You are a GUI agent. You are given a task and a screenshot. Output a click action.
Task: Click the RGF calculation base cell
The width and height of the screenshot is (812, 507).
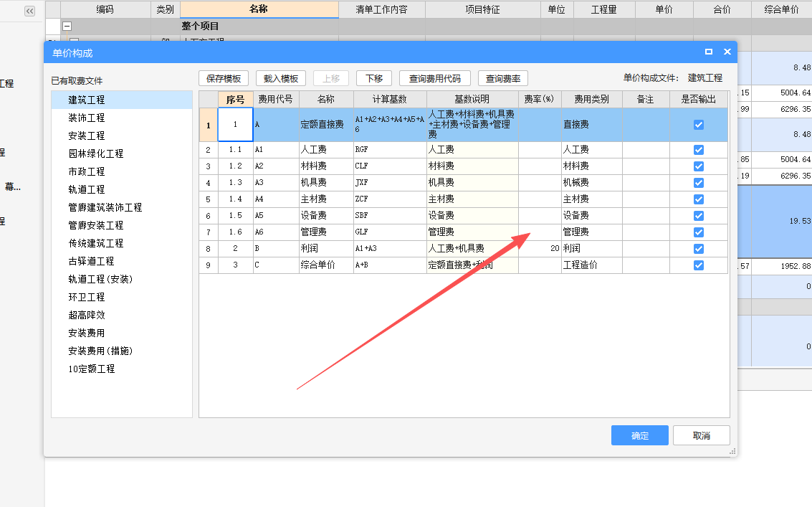coord(390,150)
